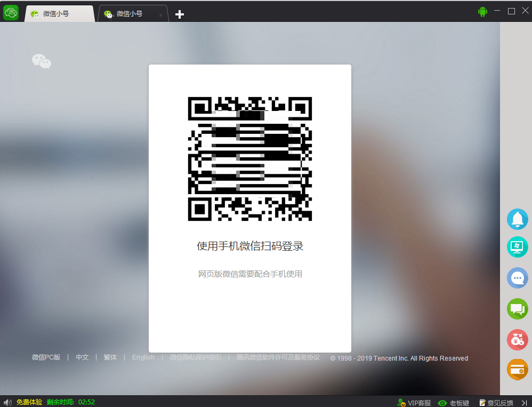This screenshot has width=532, height=407.
Task: Click the red money bag sidebar icon
Action: click(517, 340)
